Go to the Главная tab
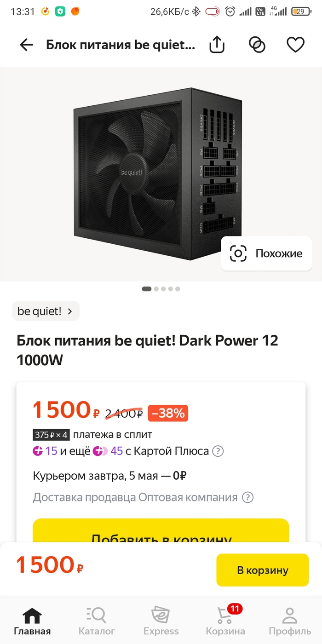 [32, 621]
